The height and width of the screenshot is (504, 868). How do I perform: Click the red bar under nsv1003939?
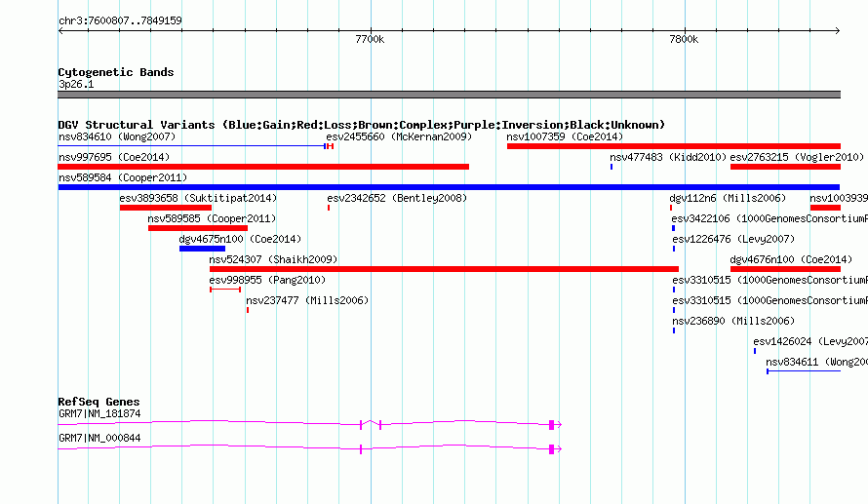click(x=825, y=208)
